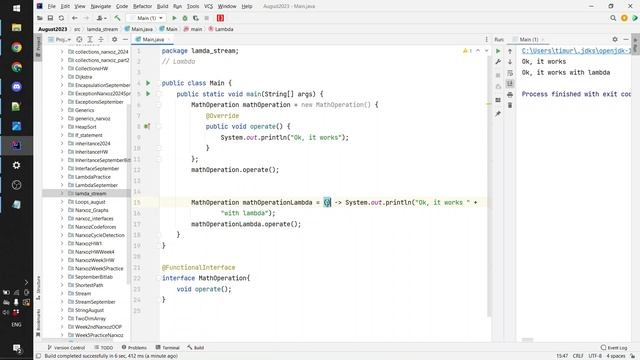
Task: Open the user profile dropdown in toolbar
Action: pos(101,18)
